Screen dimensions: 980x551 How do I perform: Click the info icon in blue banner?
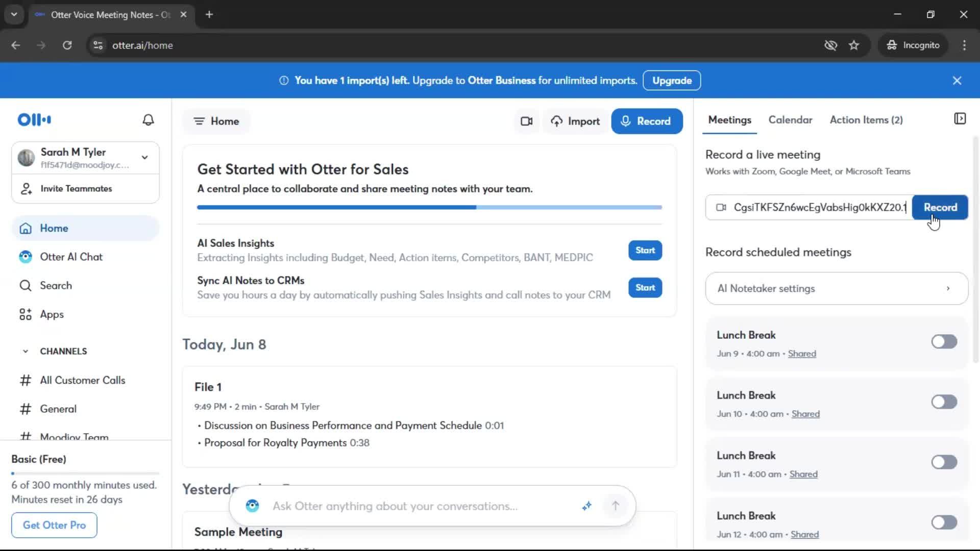[284, 81]
